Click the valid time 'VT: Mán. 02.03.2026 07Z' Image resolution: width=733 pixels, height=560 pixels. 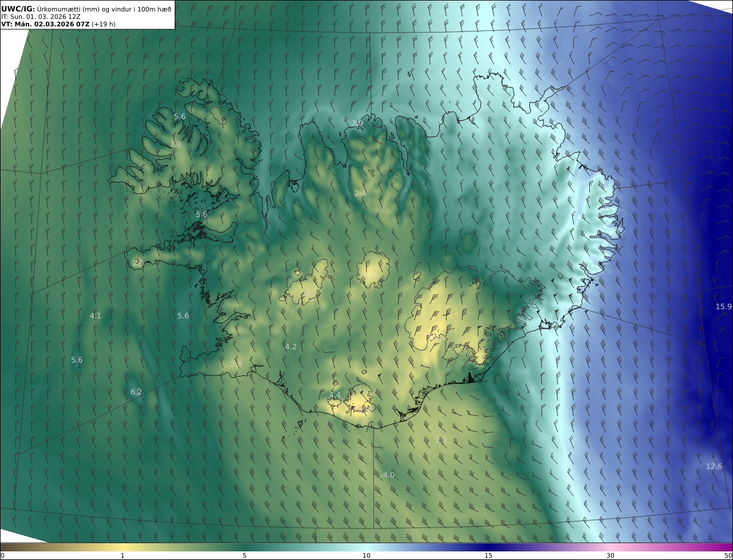(45, 24)
